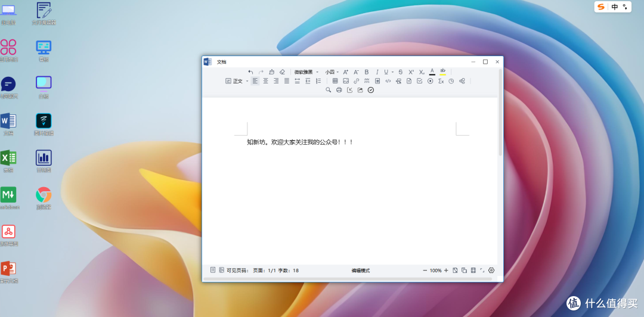
Task: Apply the black font color swatch
Action: tap(432, 72)
